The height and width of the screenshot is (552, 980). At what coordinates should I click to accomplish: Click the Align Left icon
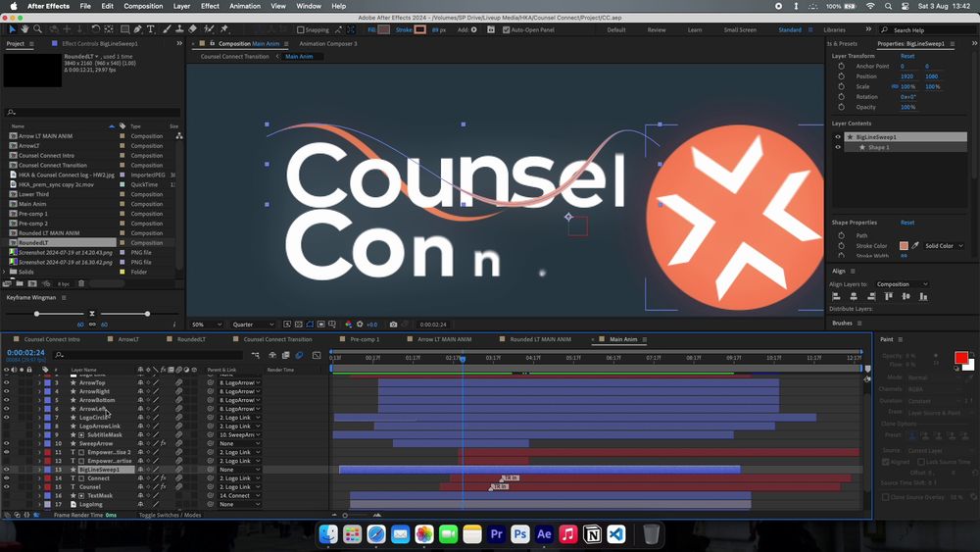tap(836, 297)
